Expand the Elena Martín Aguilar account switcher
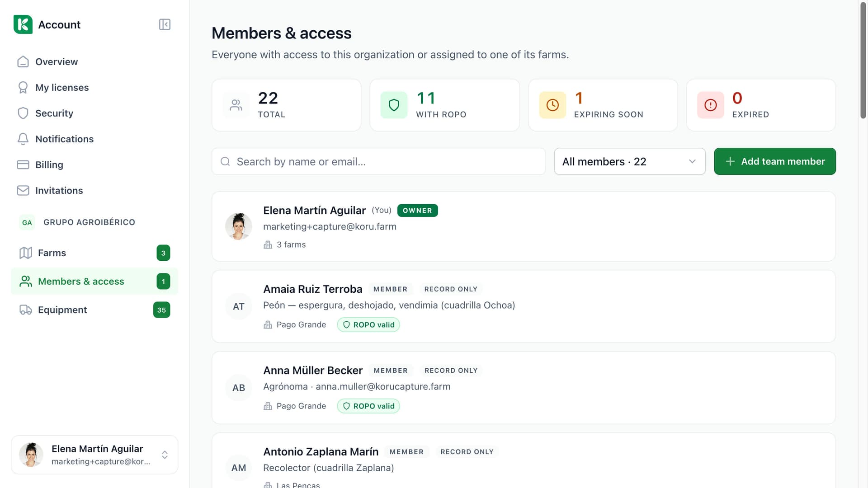This screenshot has width=868, height=488. (94, 455)
